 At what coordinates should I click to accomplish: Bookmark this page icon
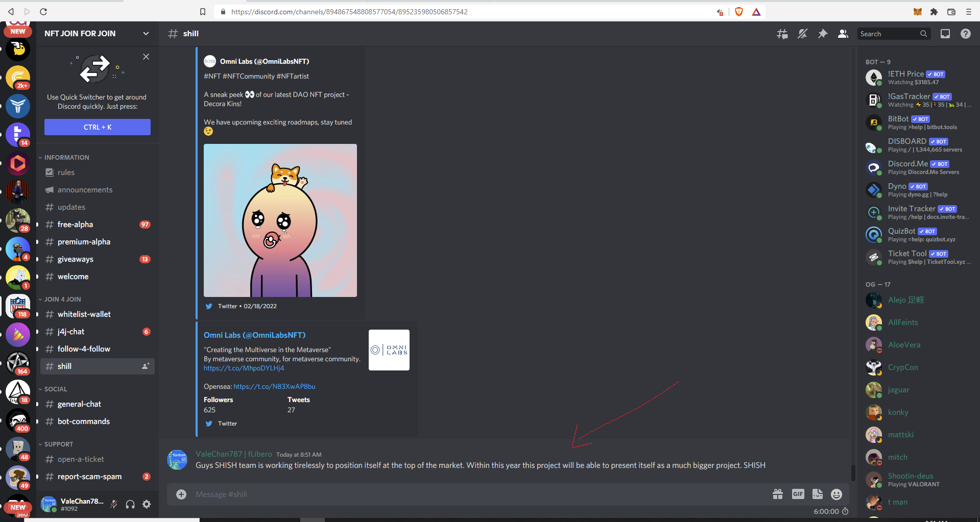click(203, 12)
